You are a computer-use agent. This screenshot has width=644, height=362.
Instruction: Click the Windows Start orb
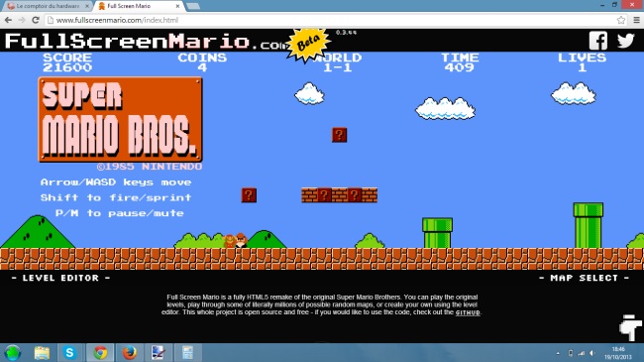(13, 353)
